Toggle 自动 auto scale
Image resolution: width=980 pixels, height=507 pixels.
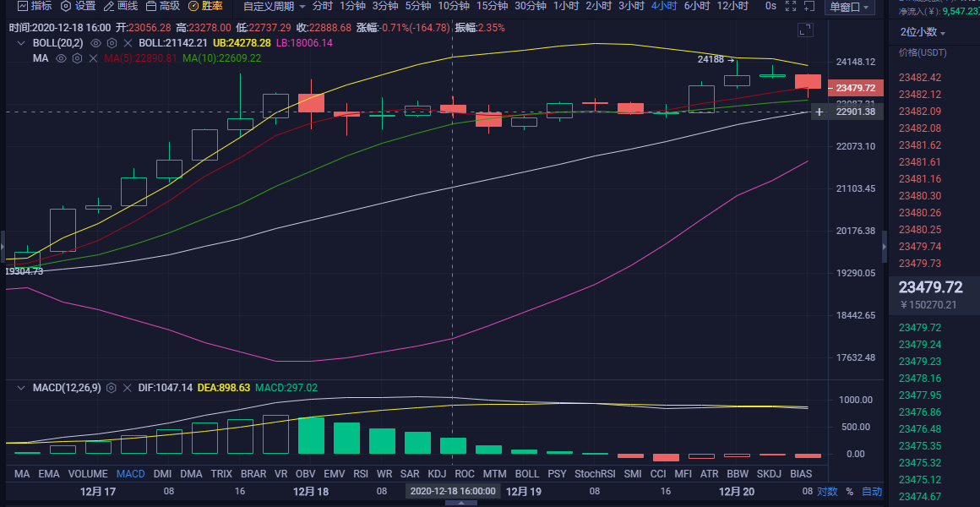click(872, 492)
